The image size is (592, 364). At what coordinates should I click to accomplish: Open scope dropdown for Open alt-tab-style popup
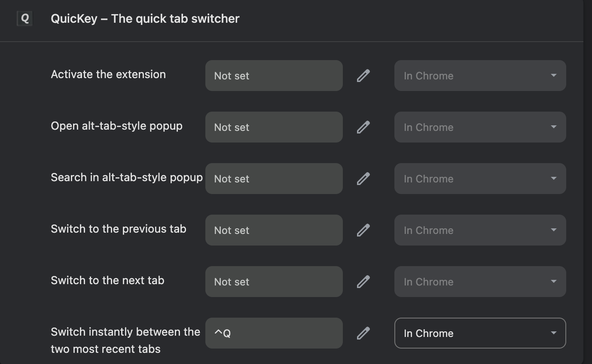(x=480, y=127)
